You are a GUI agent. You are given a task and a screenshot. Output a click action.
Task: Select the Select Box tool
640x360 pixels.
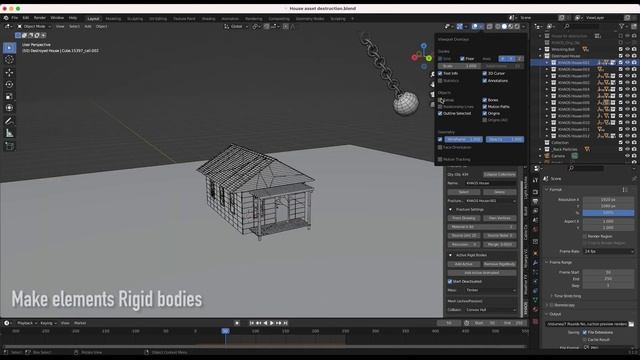coord(9,48)
